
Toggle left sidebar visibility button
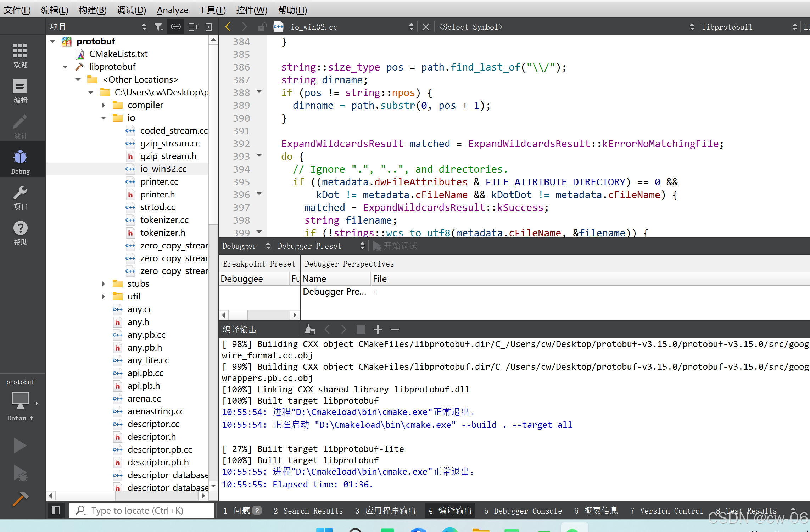(x=56, y=510)
